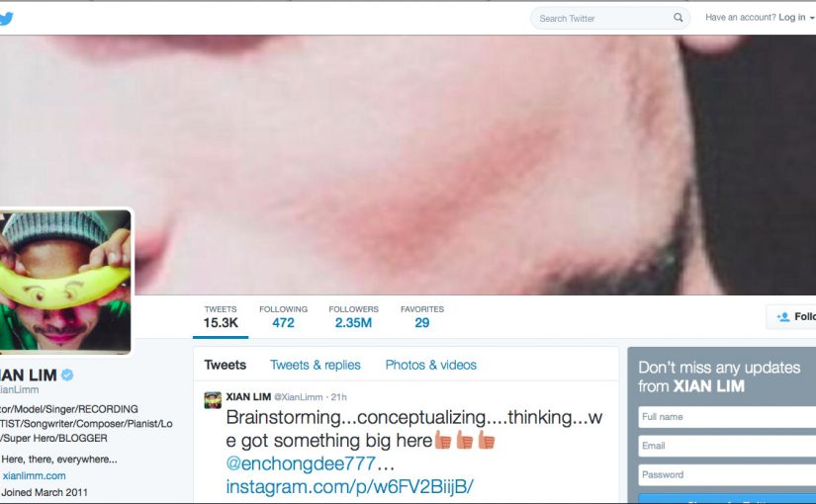Image resolution: width=816 pixels, height=504 pixels.
Task: Click the @enchongdee777 mention
Action: pyautogui.click(x=301, y=463)
